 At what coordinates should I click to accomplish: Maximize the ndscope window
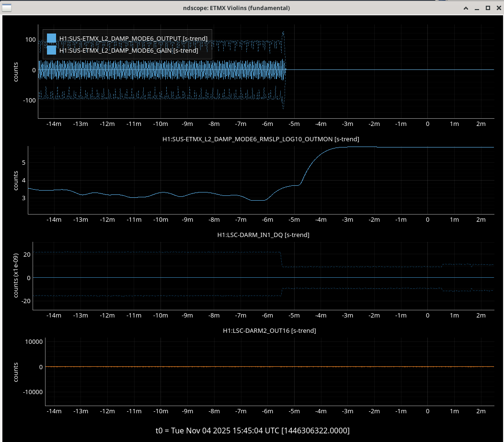click(x=488, y=8)
